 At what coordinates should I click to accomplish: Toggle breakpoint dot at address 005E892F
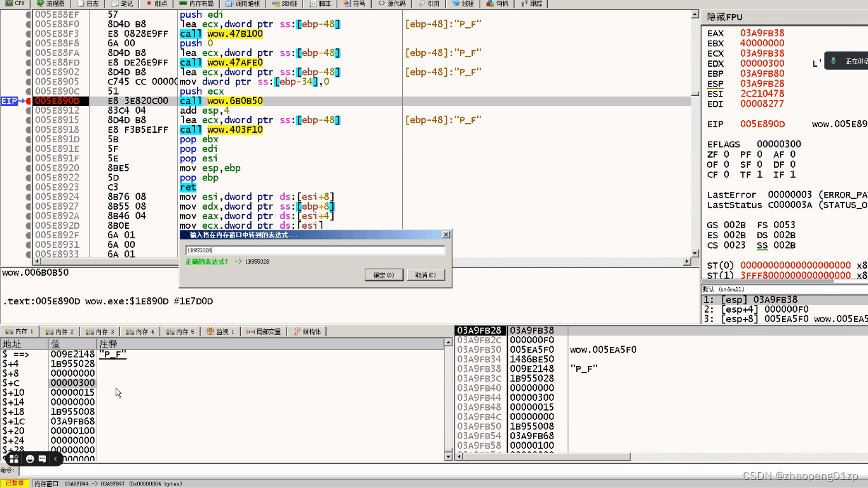click(29, 235)
